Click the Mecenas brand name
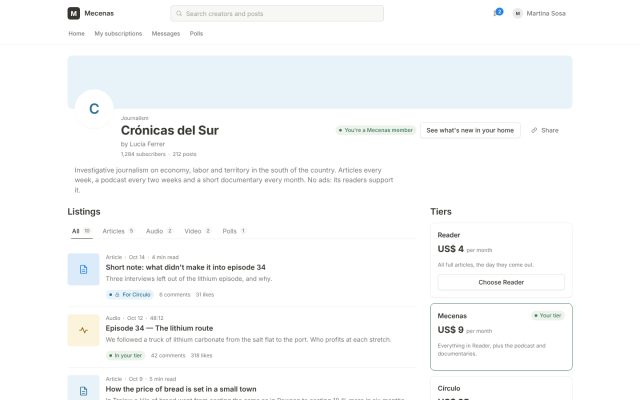Viewport: 640px width, 400px height. 99,13
